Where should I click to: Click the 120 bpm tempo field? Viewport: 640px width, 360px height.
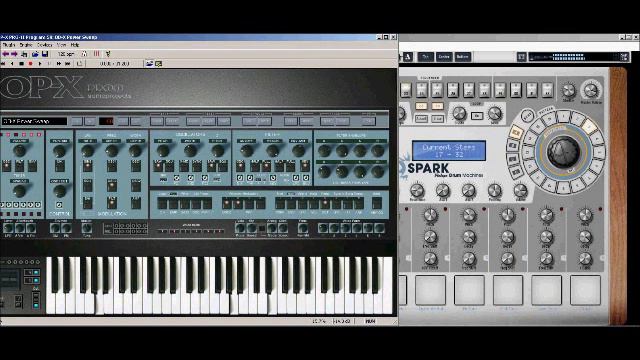[66, 54]
